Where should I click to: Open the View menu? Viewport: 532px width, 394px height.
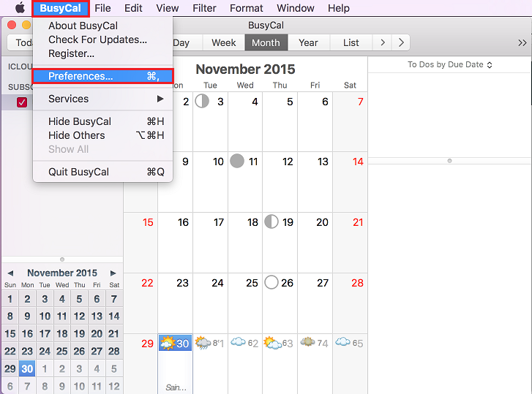tap(168, 8)
